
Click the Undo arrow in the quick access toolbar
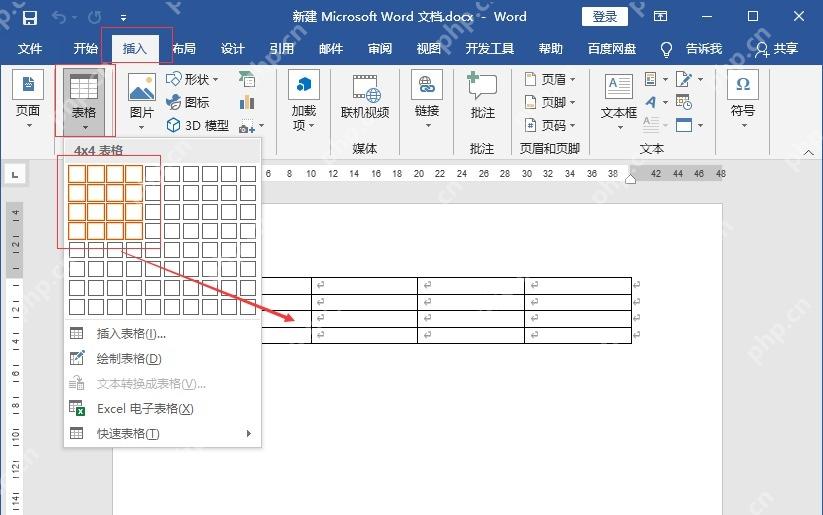(59, 18)
